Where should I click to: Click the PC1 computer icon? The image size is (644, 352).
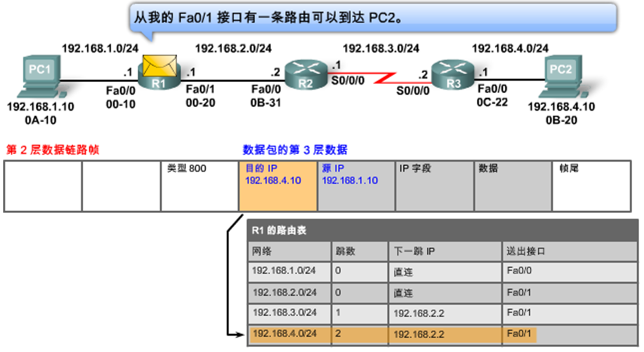point(43,77)
